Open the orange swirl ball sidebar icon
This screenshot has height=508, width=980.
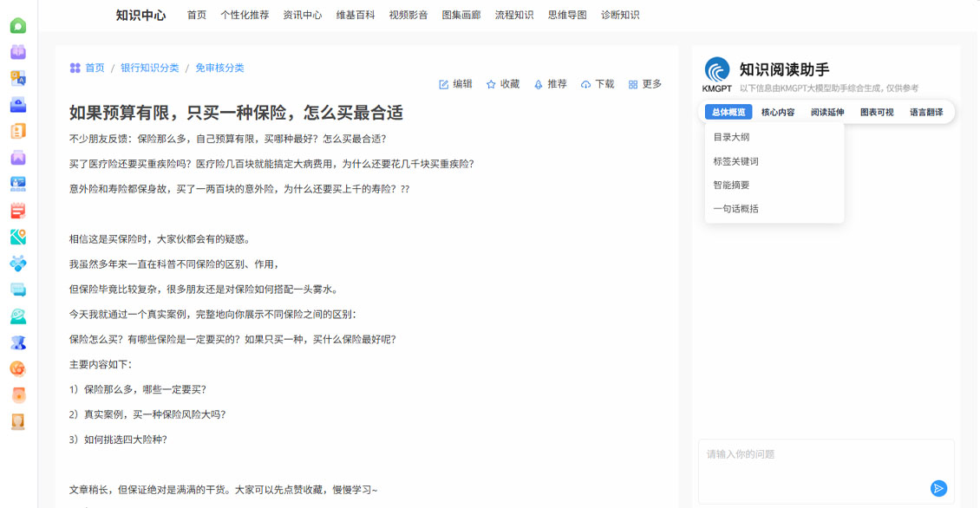(x=18, y=368)
